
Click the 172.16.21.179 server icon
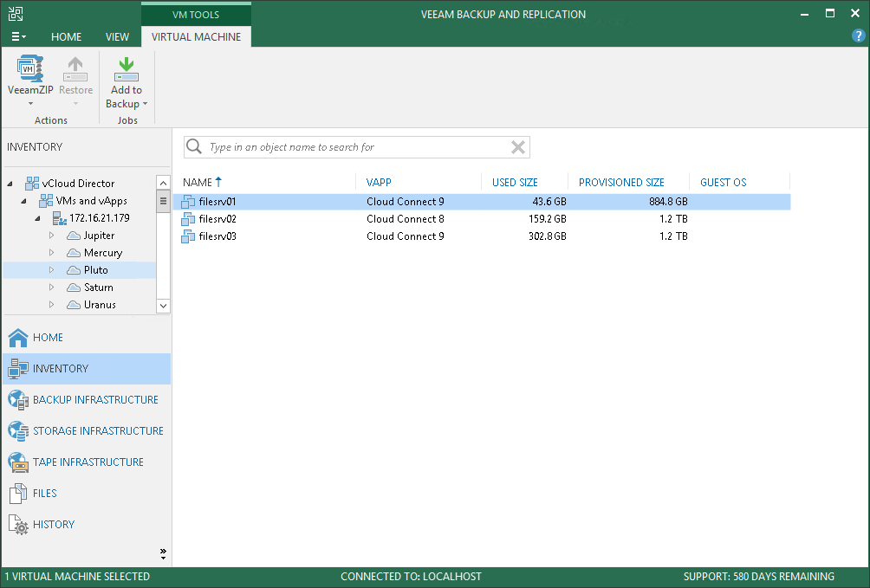[60, 218]
